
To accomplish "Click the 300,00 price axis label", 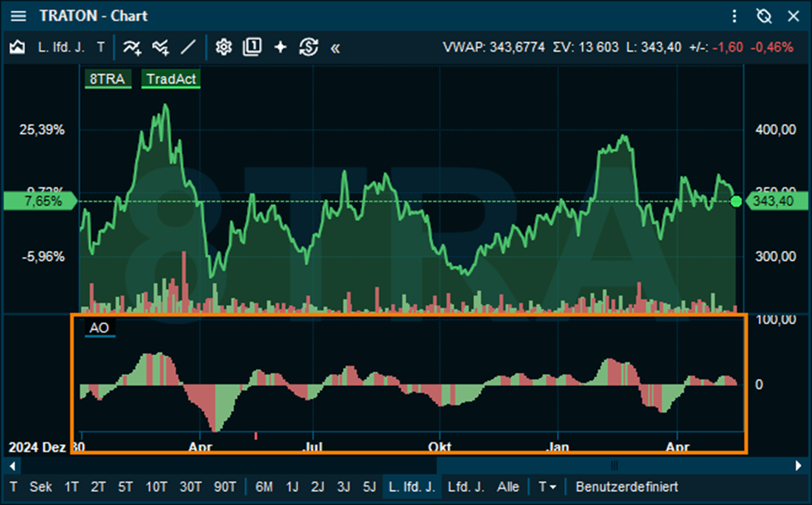I will click(775, 257).
